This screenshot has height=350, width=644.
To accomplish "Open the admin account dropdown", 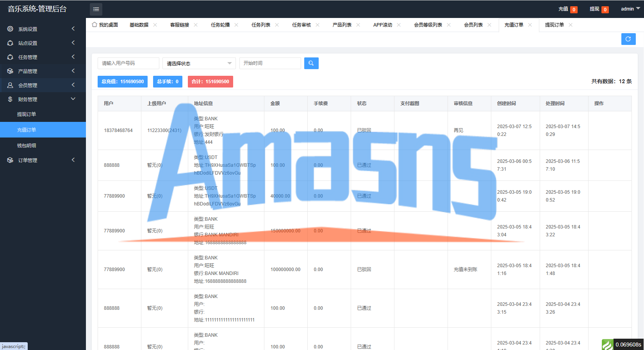I will 630,9.
